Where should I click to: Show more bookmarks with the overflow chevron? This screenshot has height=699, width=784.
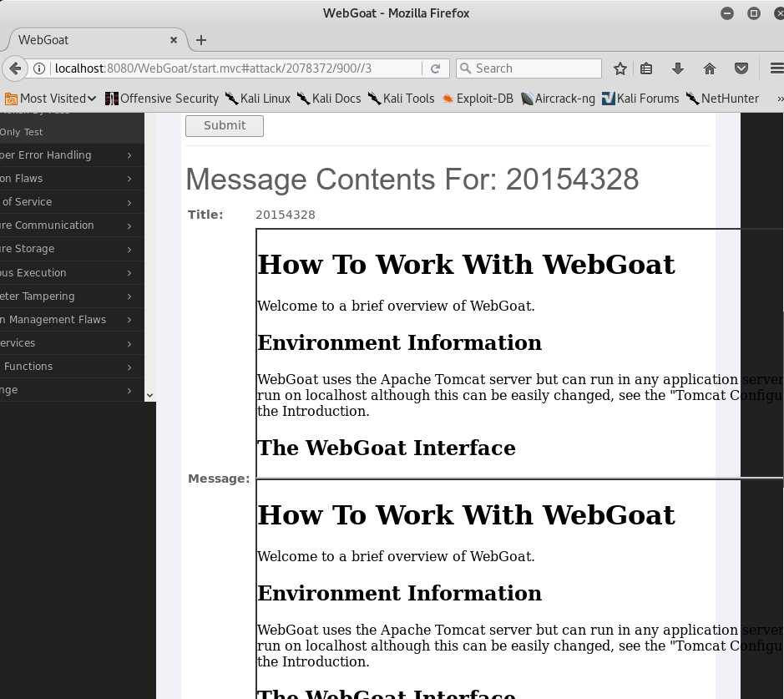coord(780,99)
